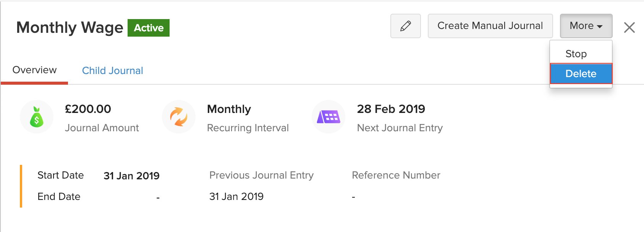
Task: Click the green money bag icon
Action: 37,117
